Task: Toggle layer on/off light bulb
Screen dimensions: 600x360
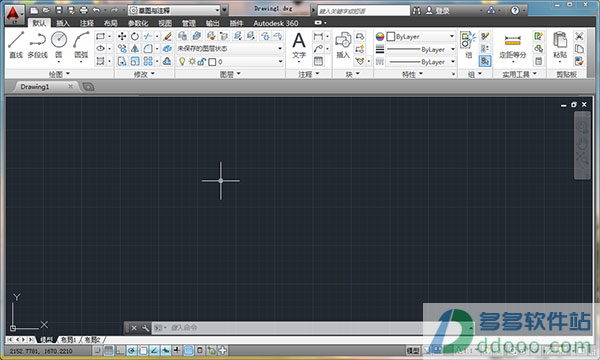Action: pos(182,61)
